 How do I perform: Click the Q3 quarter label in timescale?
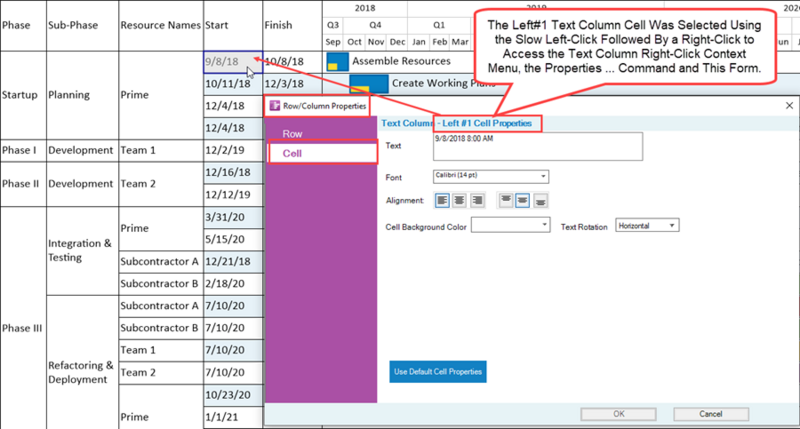coord(333,25)
